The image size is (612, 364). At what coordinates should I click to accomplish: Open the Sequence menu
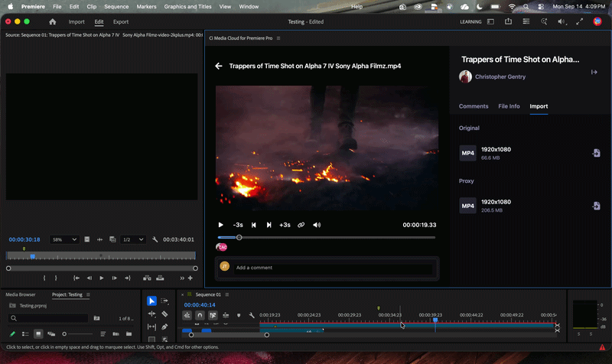[116, 7]
